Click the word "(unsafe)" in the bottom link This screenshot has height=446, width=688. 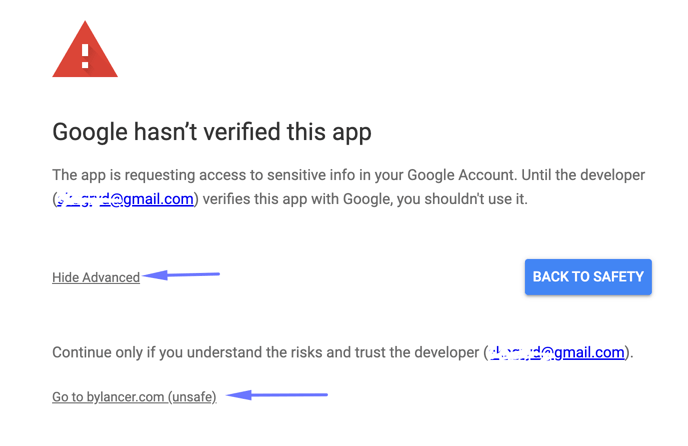[192, 398]
